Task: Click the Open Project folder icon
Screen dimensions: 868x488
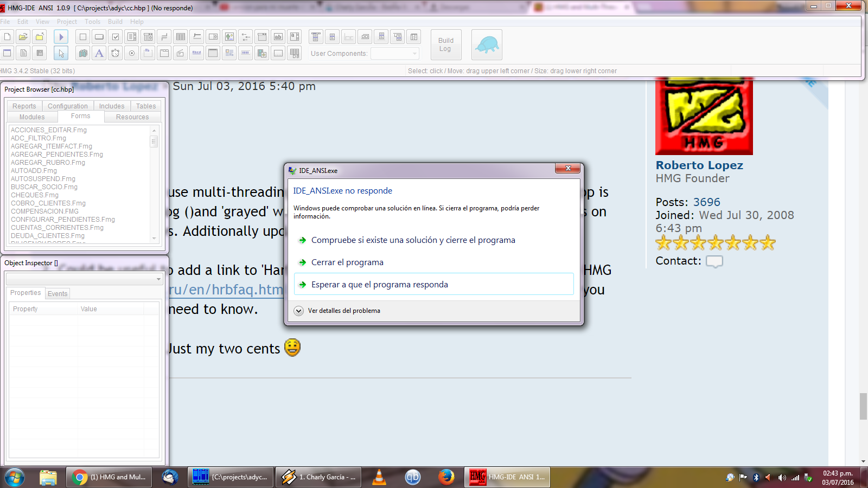Action: (23, 37)
